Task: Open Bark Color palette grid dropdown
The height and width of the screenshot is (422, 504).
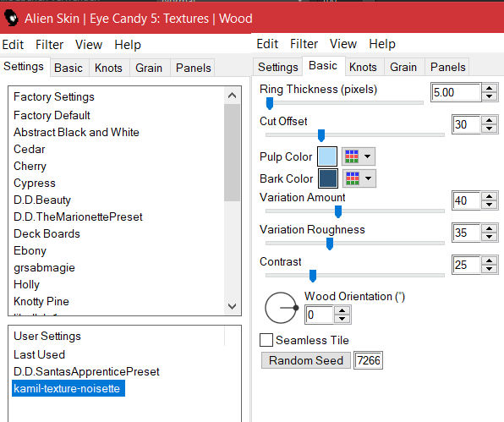Action: [x=359, y=178]
